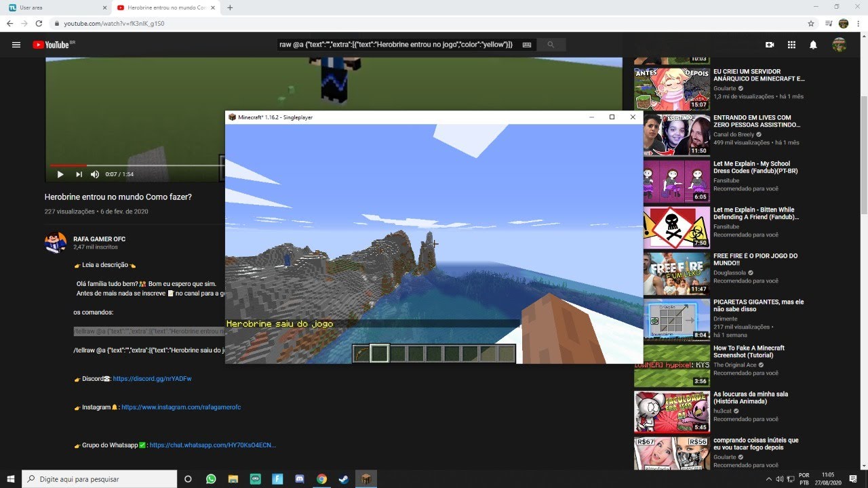Open the WhatsApp group chat link
Image resolution: width=868 pixels, height=488 pixels.
(x=213, y=445)
